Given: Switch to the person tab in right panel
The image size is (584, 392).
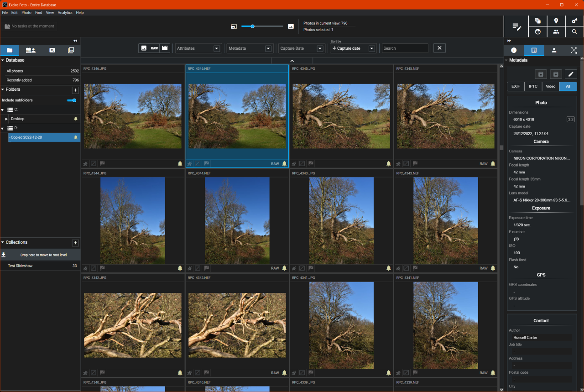Looking at the screenshot, I should pos(554,50).
